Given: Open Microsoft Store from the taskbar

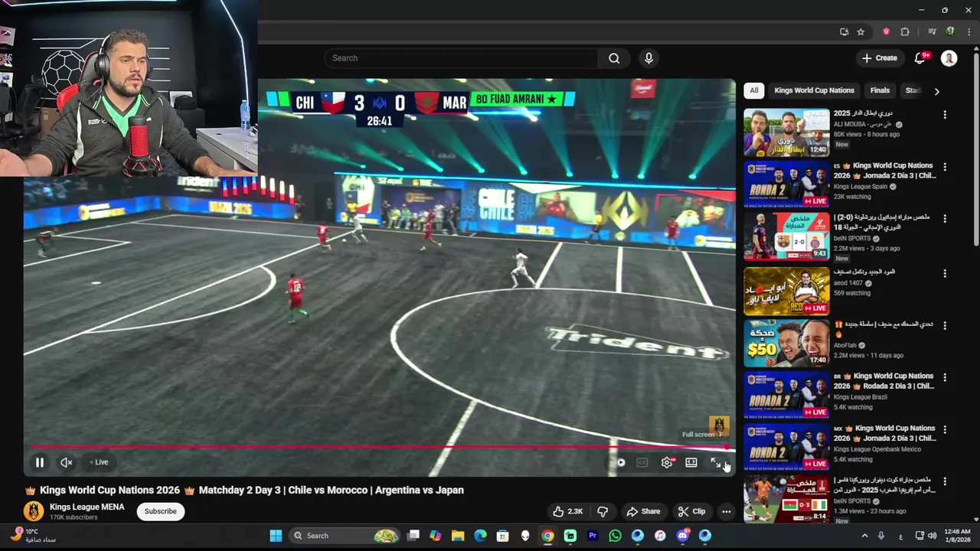Looking at the screenshot, I should tap(502, 536).
